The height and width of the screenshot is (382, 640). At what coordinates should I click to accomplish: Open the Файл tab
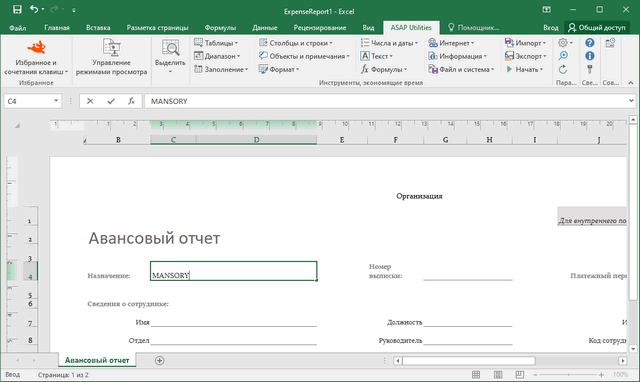pos(18,28)
